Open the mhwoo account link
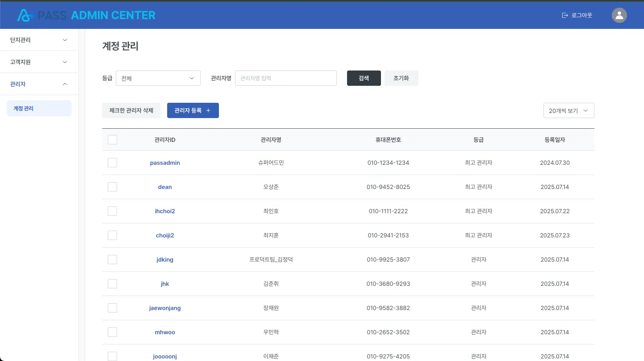Viewport: 644px width, 361px height. tap(165, 332)
